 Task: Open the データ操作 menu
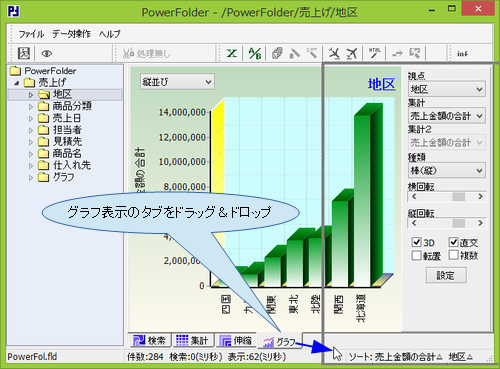(71, 34)
